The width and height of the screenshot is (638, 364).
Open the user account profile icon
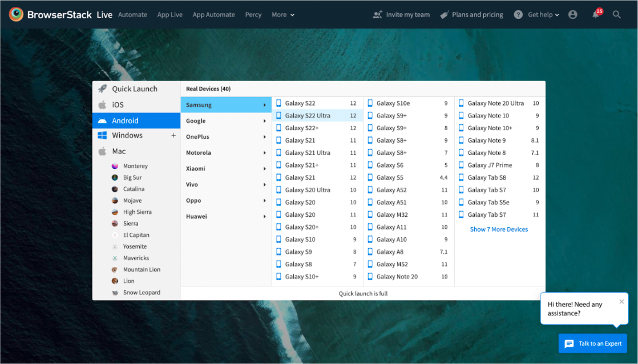pos(573,15)
